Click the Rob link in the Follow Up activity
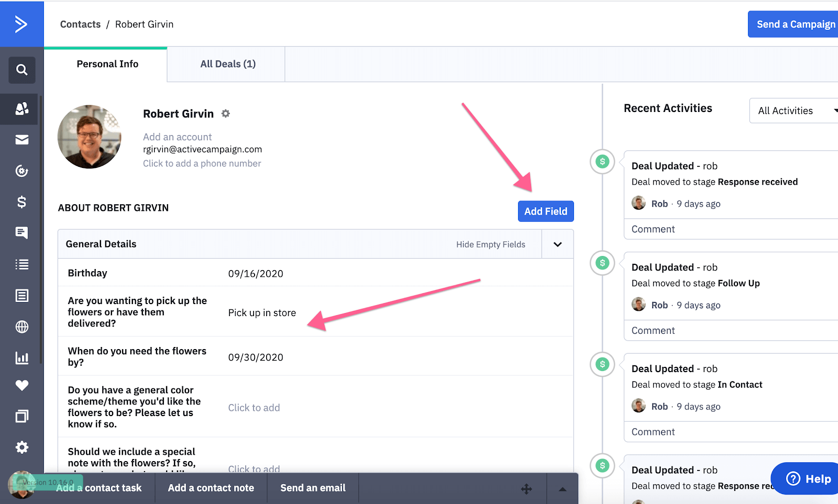 [x=659, y=305]
